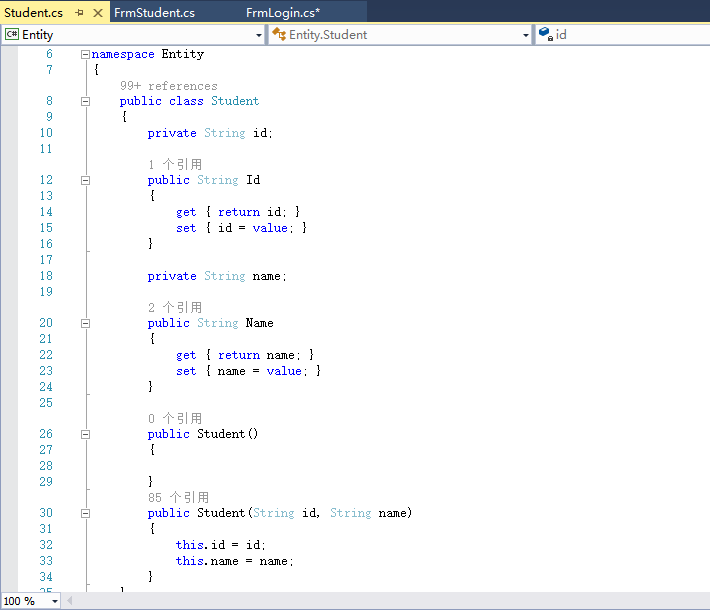The width and height of the screenshot is (710, 610).
Task: Click 'this.name = name;' on line 33
Action: coord(235,561)
